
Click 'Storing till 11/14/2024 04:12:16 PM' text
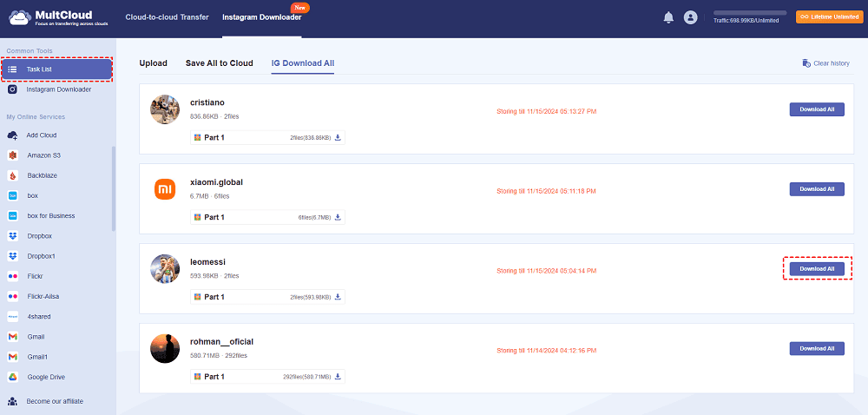coord(546,351)
